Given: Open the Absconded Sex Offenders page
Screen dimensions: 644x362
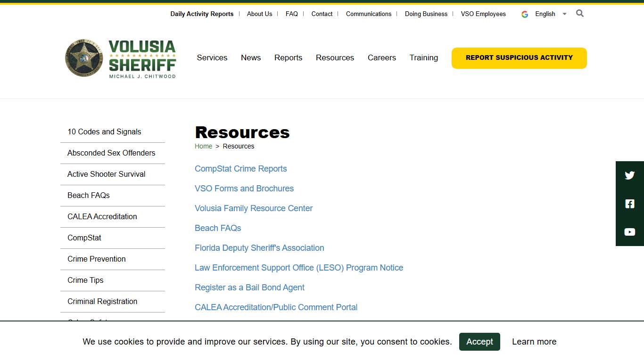Looking at the screenshot, I should pos(112,153).
